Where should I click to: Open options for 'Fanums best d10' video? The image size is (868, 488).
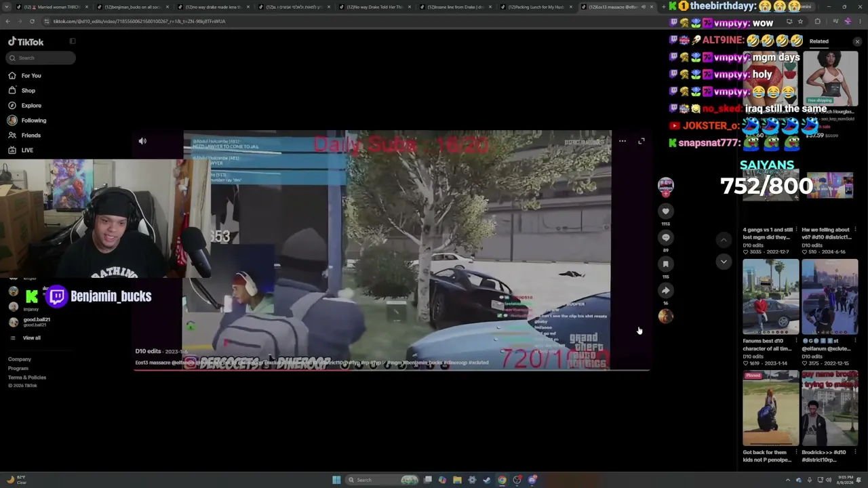tap(796, 341)
